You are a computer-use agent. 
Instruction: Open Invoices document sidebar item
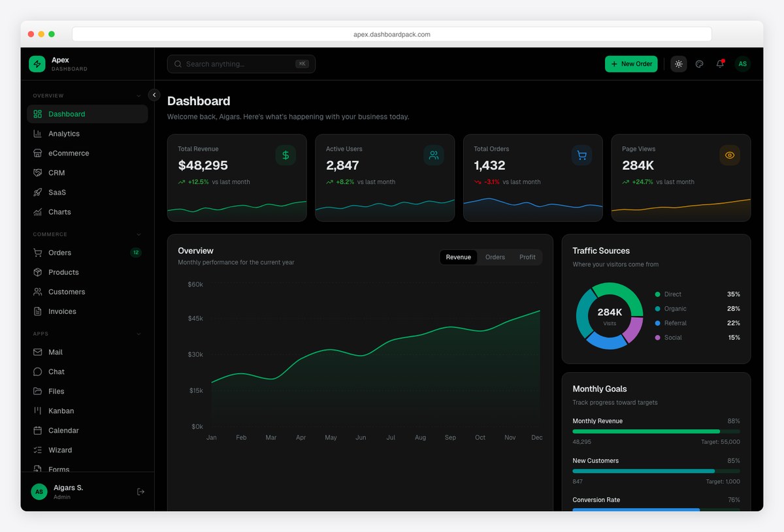[x=88, y=311]
